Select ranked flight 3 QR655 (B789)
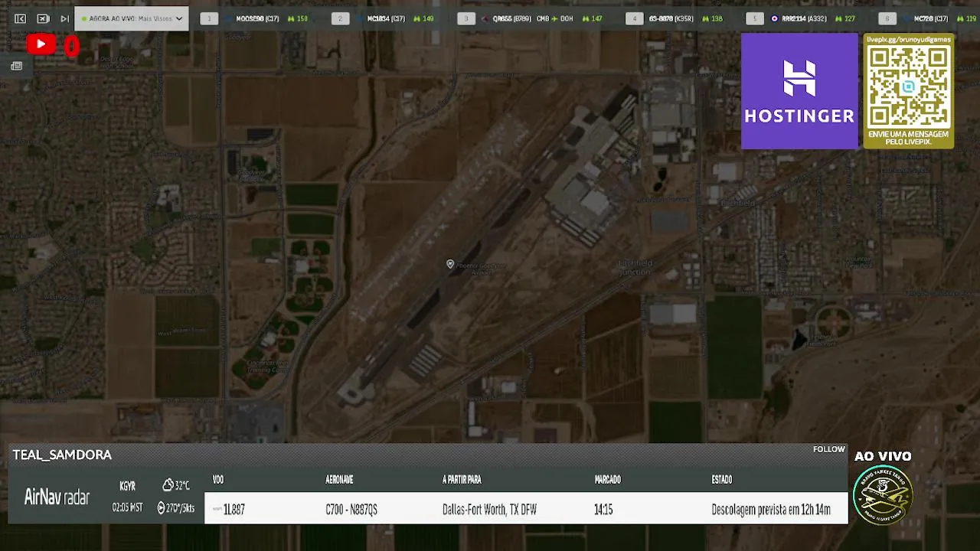 [x=531, y=18]
